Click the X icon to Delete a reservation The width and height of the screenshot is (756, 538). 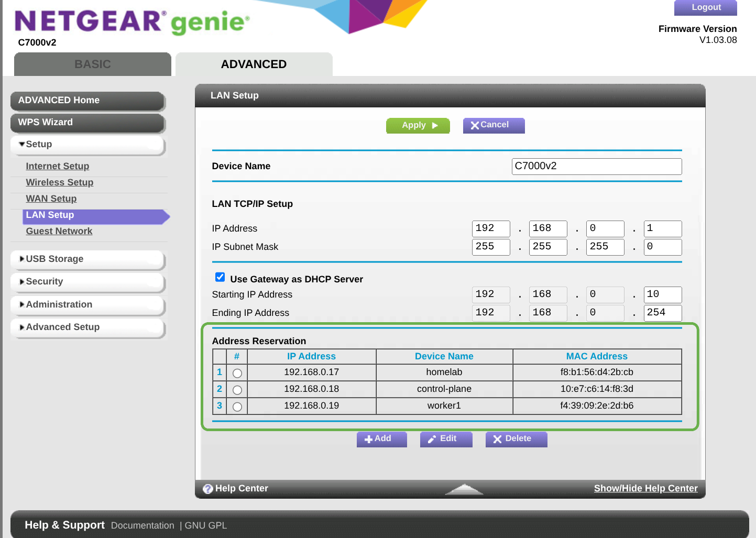[498, 439]
